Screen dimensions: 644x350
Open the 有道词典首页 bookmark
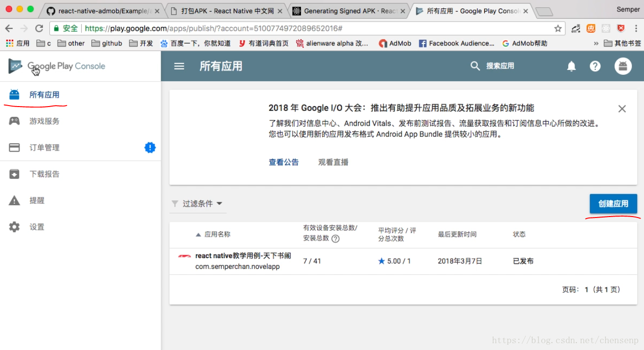tap(263, 44)
